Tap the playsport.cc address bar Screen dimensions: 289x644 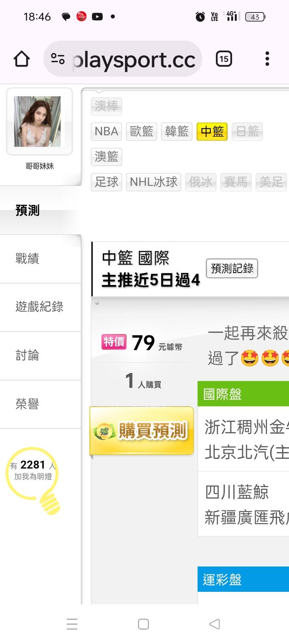(x=123, y=59)
